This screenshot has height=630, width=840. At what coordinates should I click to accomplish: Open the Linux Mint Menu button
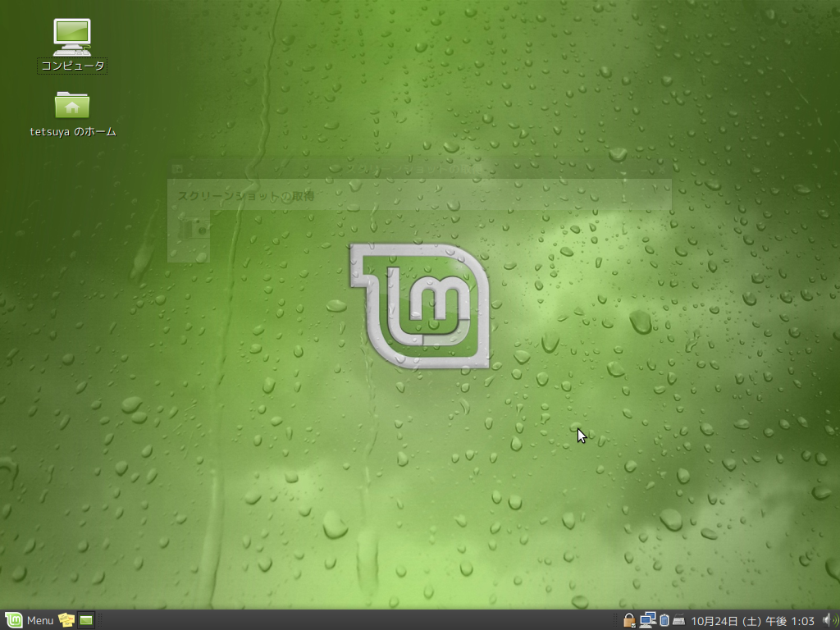(x=30, y=620)
